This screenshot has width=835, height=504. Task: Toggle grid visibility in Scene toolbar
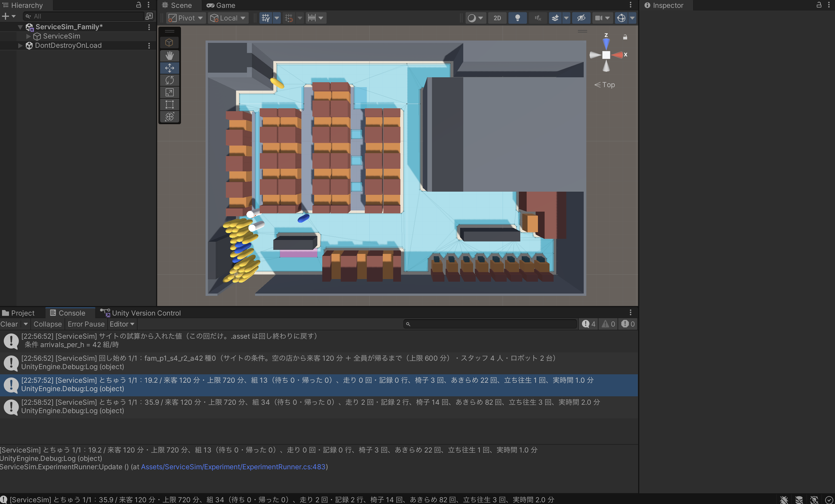click(x=266, y=18)
